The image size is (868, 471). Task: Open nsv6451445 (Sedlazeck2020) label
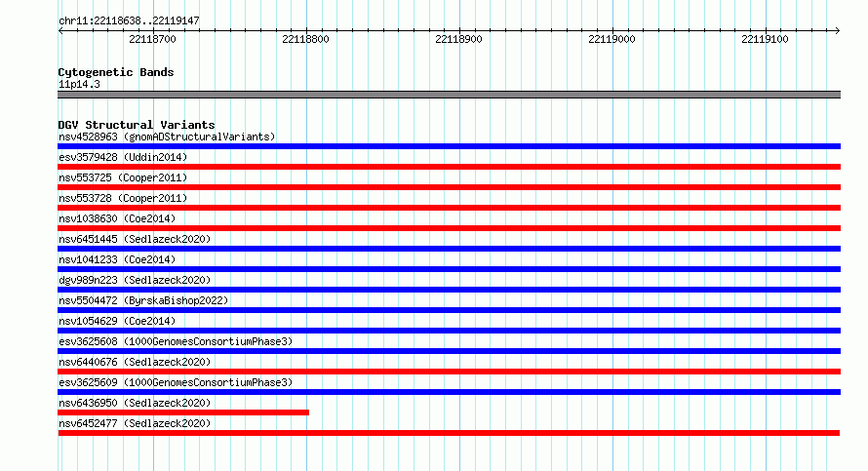tap(135, 239)
